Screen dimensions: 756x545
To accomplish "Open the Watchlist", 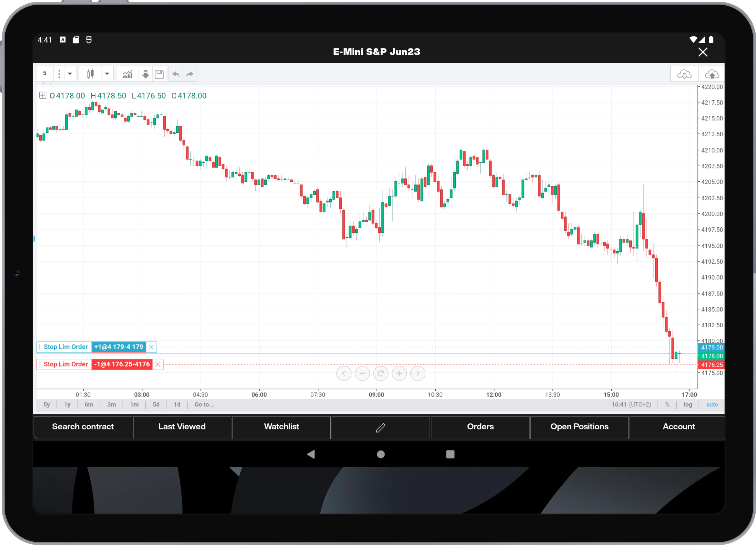I will (281, 427).
